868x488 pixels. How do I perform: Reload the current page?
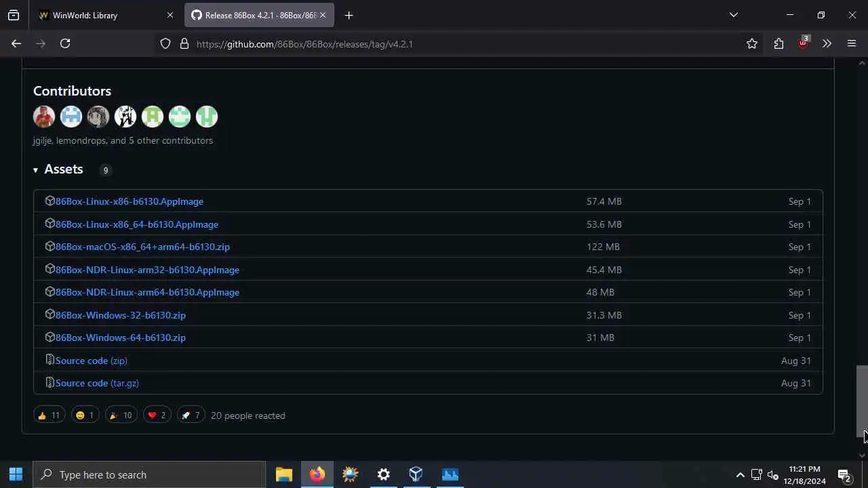point(65,44)
